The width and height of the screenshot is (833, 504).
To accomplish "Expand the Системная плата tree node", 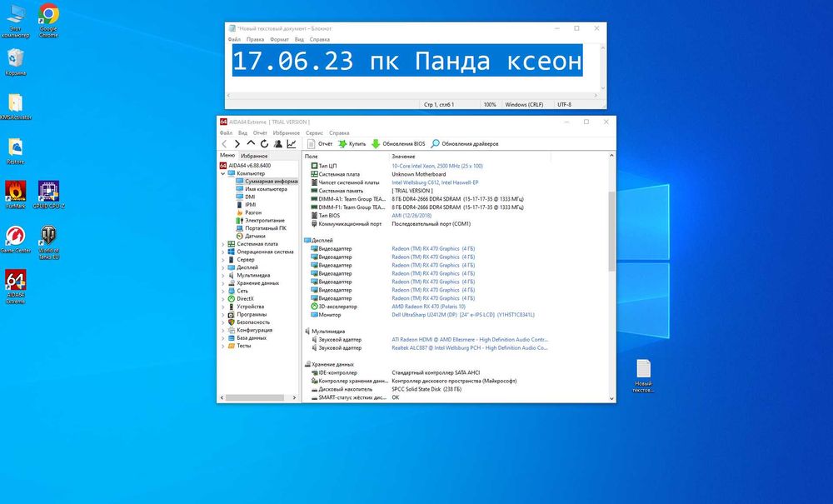I will coord(223,244).
